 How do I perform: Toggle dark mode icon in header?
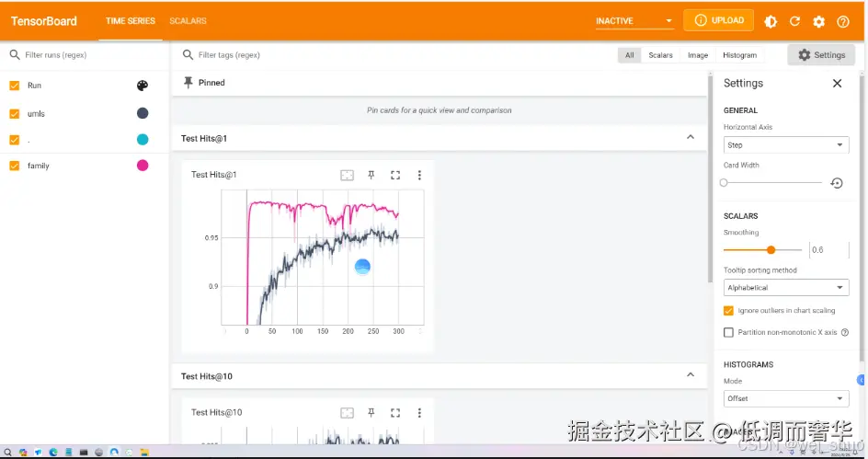(x=771, y=21)
